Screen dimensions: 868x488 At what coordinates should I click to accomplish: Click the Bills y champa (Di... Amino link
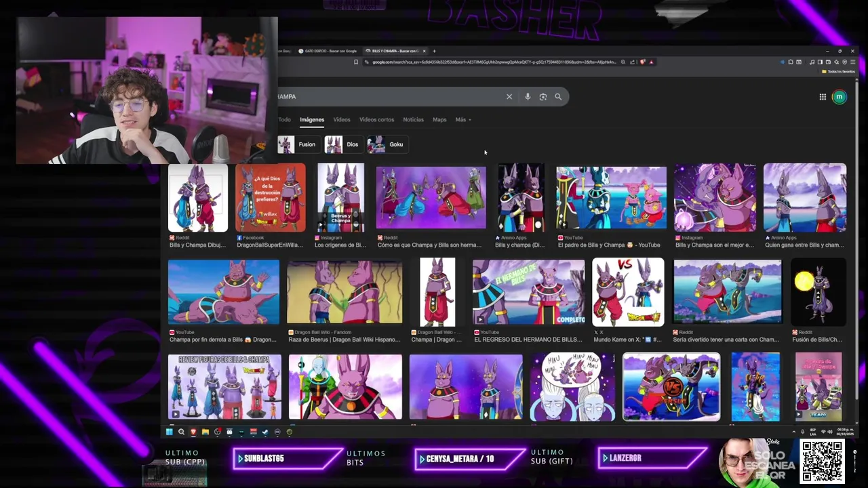[x=519, y=245]
